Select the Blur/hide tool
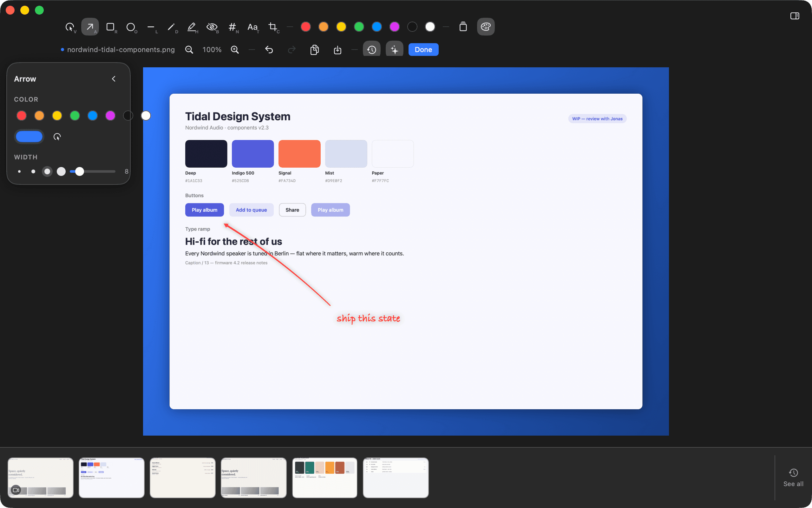The width and height of the screenshot is (812, 508). (212, 27)
